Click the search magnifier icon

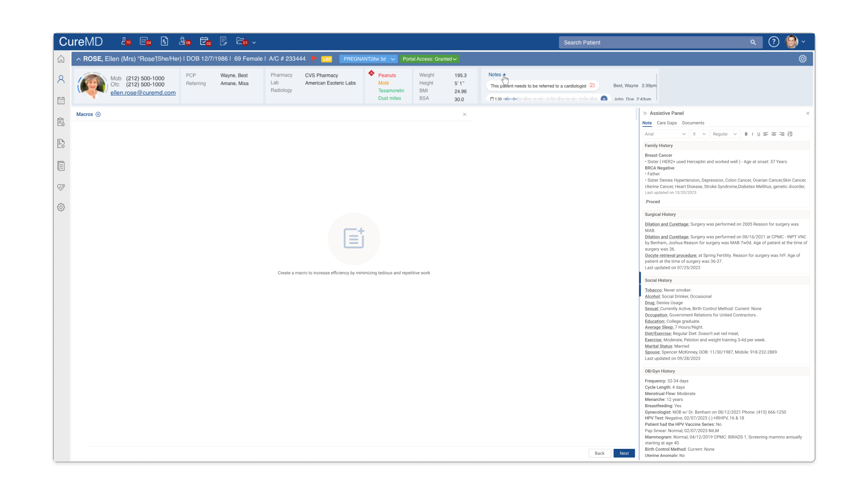tap(753, 43)
